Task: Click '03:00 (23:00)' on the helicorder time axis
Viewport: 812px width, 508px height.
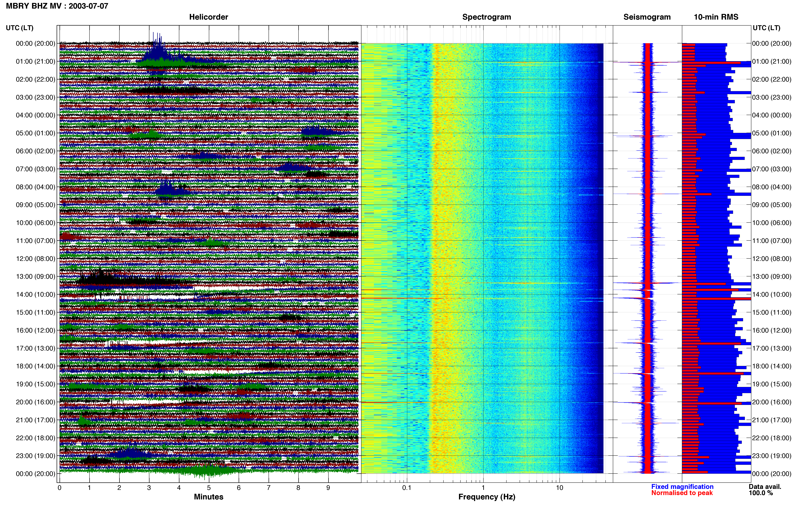Action: click(x=36, y=97)
